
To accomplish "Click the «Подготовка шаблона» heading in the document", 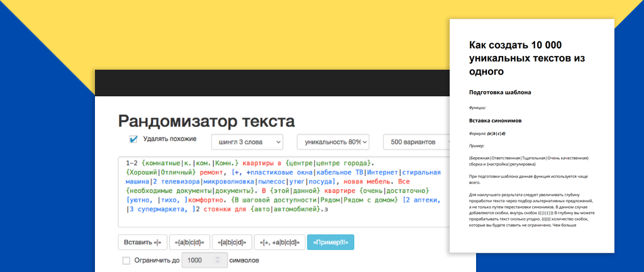I will [x=500, y=92].
